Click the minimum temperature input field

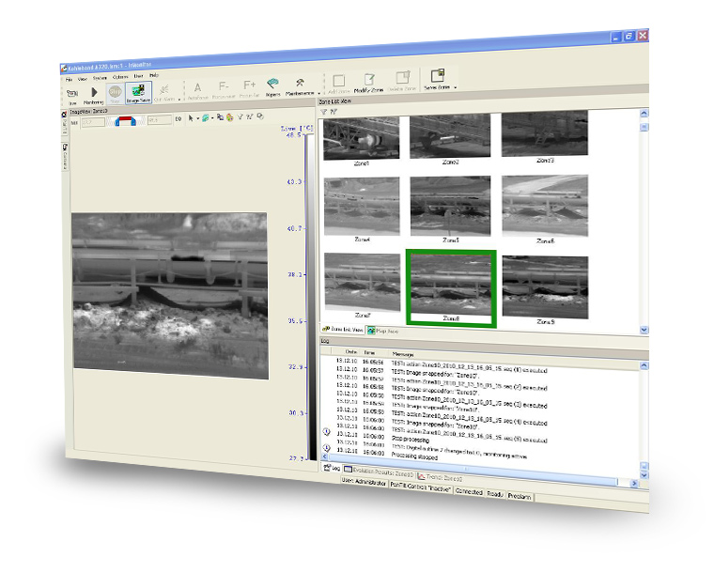[x=92, y=122]
